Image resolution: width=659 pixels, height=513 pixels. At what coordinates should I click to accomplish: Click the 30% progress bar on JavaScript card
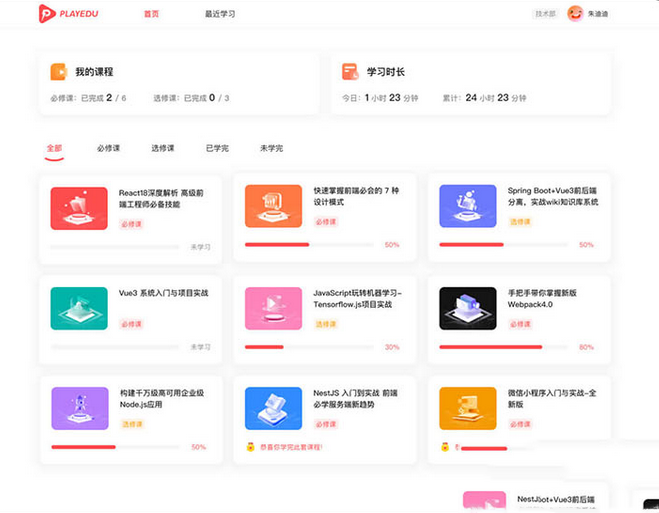(309, 347)
